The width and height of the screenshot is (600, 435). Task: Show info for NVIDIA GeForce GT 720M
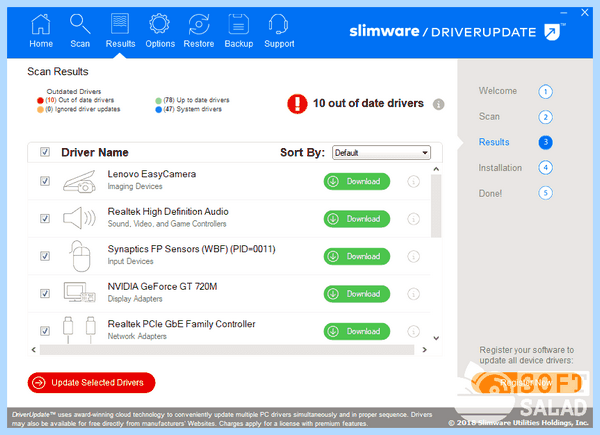point(413,294)
